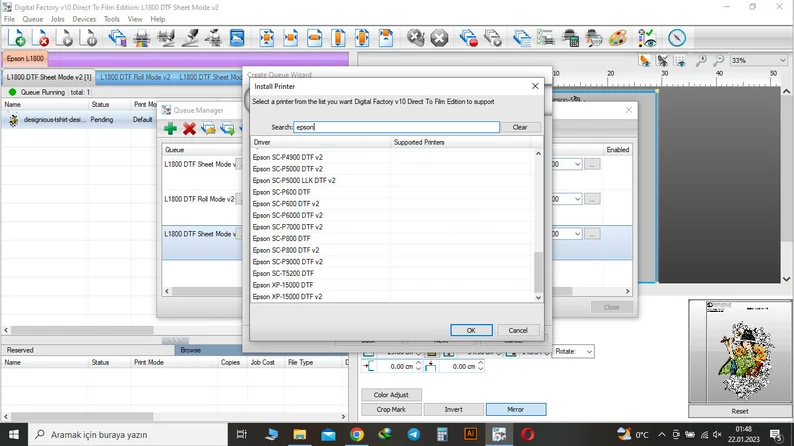Click the stop queue icon with red circle

(x=468, y=38)
